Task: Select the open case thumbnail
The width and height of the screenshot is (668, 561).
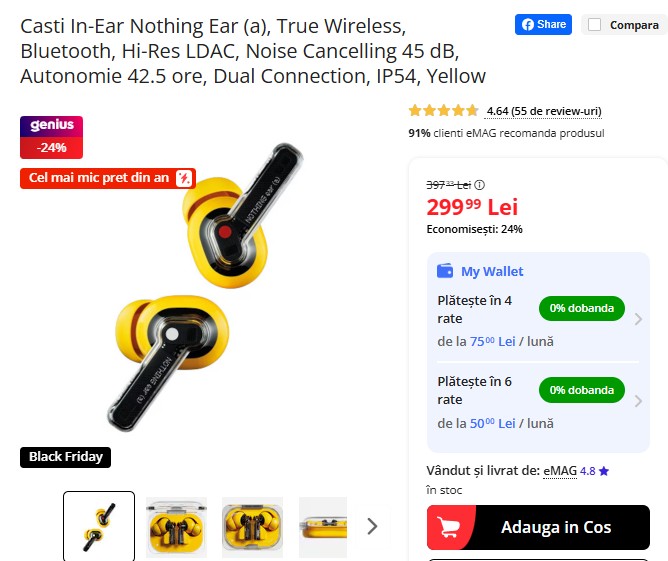Action: [x=176, y=527]
